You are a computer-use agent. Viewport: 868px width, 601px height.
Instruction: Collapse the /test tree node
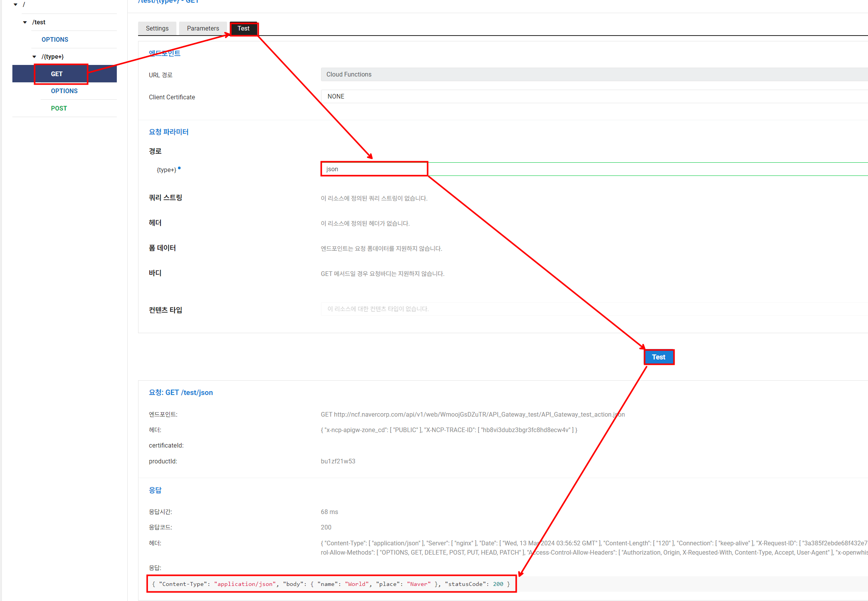coord(25,22)
